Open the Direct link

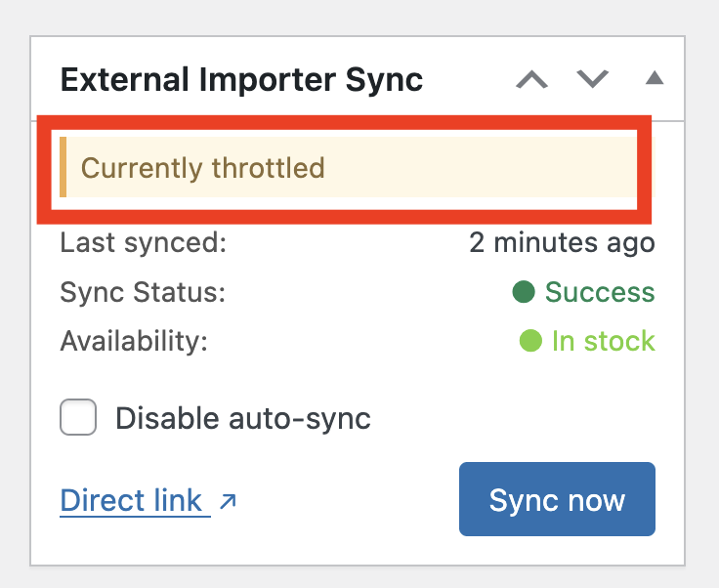tap(131, 500)
